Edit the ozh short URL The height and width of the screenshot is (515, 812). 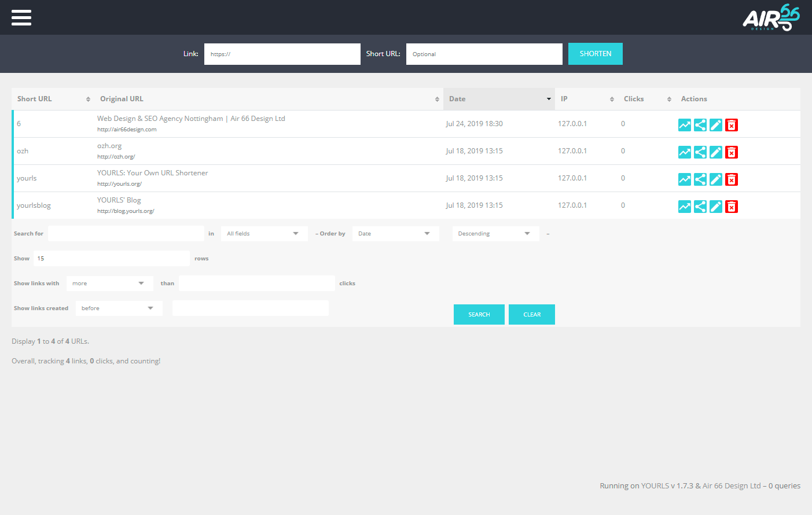(x=715, y=152)
